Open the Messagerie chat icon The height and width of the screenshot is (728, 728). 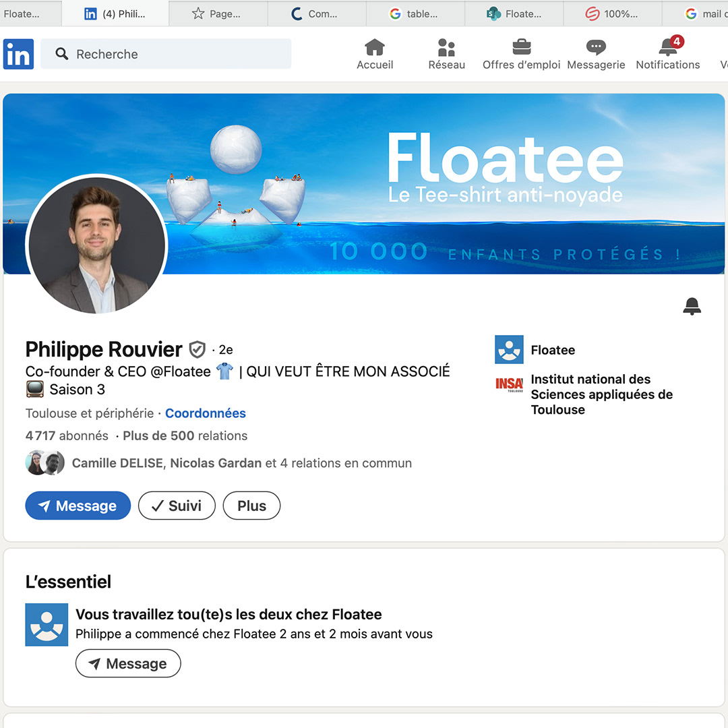point(596,47)
